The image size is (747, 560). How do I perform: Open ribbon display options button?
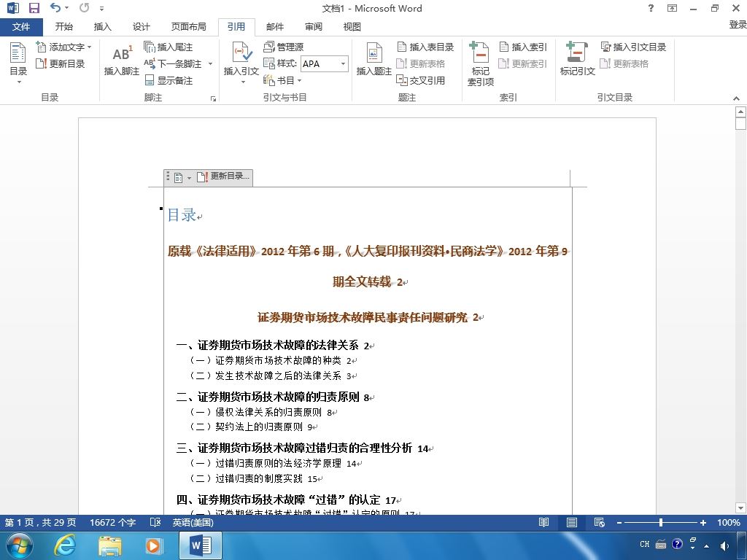click(672, 8)
